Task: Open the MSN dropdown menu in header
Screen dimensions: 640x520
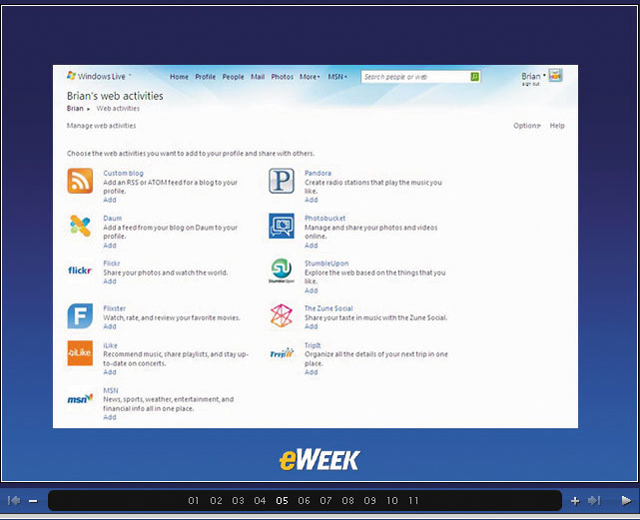Action: coord(337,77)
